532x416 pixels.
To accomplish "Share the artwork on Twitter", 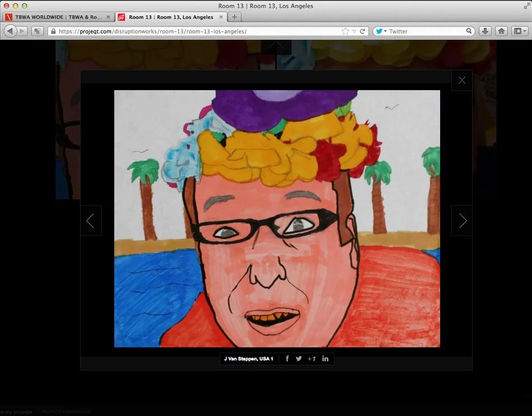I will tap(299, 359).
